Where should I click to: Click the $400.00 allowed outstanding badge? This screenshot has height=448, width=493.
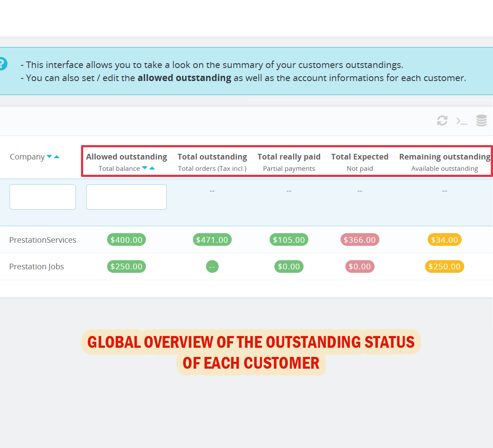point(126,240)
